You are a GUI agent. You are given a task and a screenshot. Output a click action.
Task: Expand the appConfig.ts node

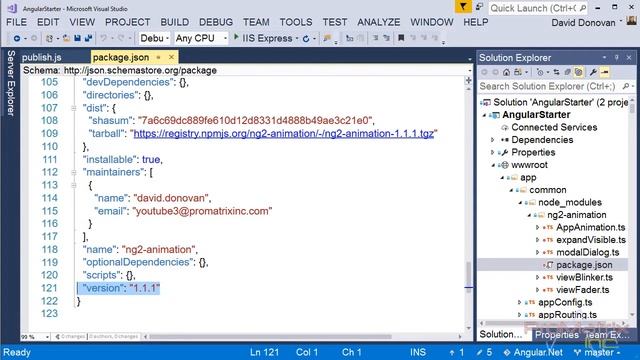[519, 302]
